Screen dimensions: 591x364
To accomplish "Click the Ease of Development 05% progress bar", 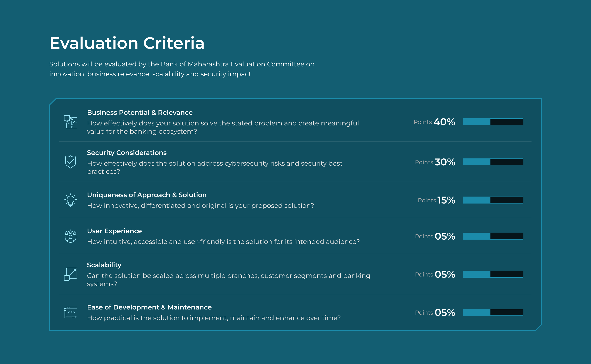I will (493, 313).
